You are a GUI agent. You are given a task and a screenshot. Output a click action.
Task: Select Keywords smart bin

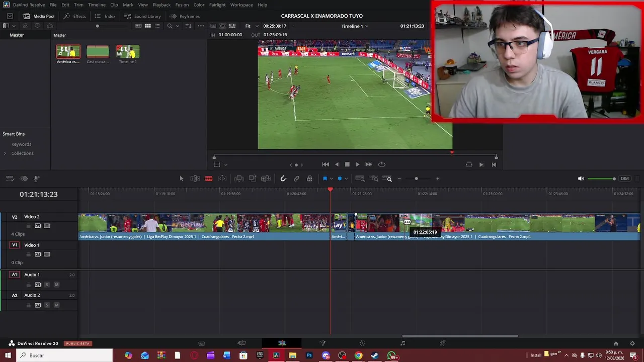[x=21, y=144]
